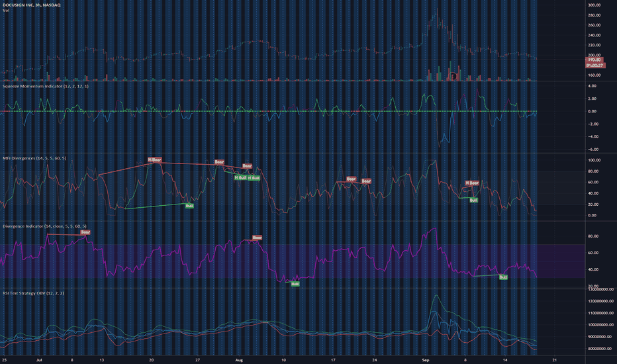Click the Bear label near Aug in Divergence Indicator pane
This screenshot has width=617, height=364.
(x=257, y=238)
